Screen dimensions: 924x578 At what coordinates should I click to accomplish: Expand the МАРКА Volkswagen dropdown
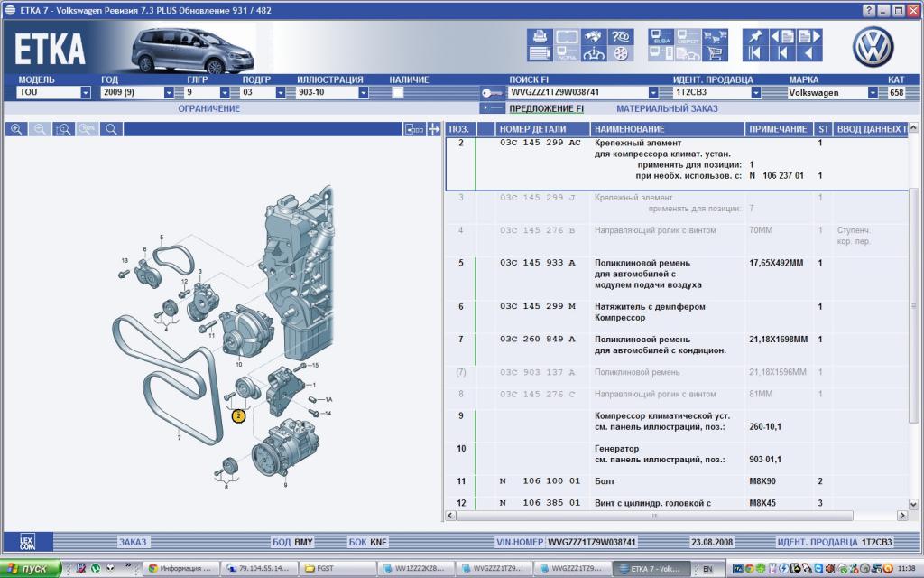(x=873, y=93)
